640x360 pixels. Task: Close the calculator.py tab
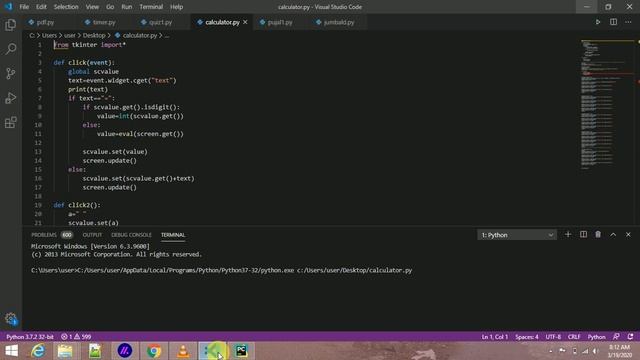pyautogui.click(x=245, y=22)
